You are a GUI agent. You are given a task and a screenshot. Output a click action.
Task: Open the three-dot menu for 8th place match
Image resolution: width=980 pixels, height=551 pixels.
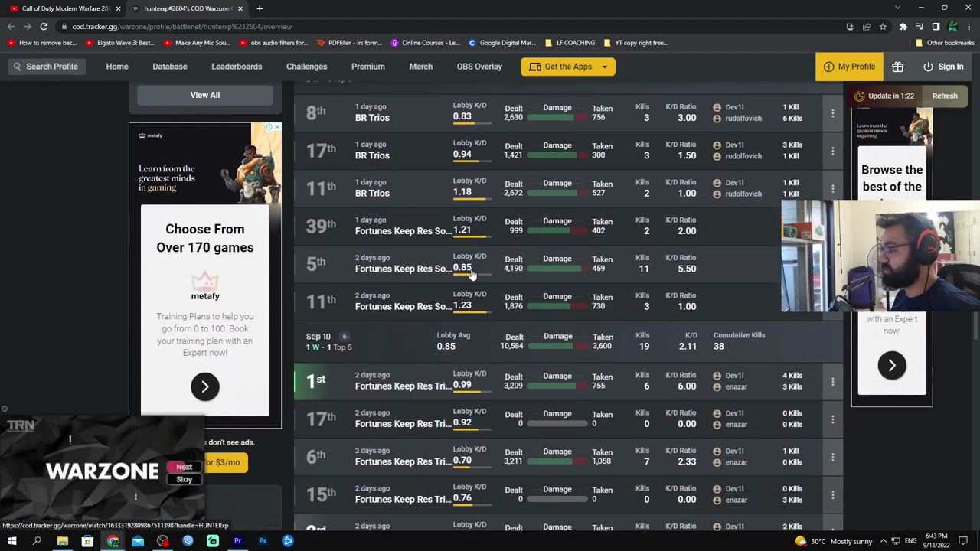click(832, 113)
